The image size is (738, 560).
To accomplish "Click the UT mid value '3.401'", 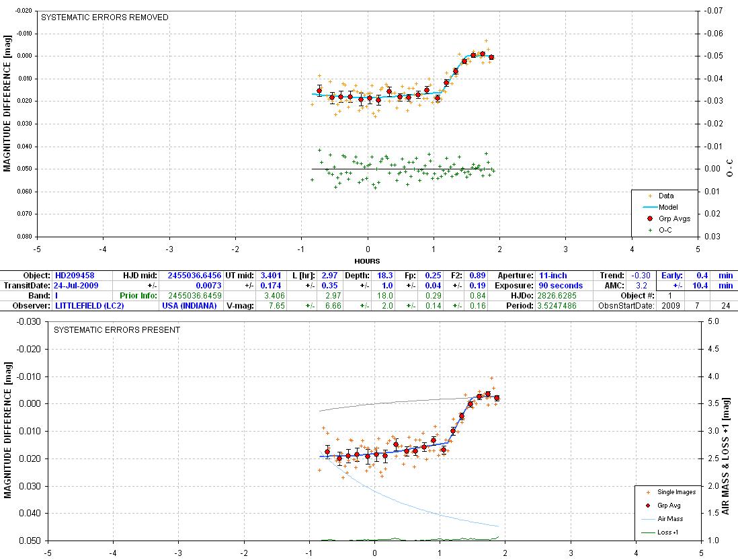I will coord(271,276).
